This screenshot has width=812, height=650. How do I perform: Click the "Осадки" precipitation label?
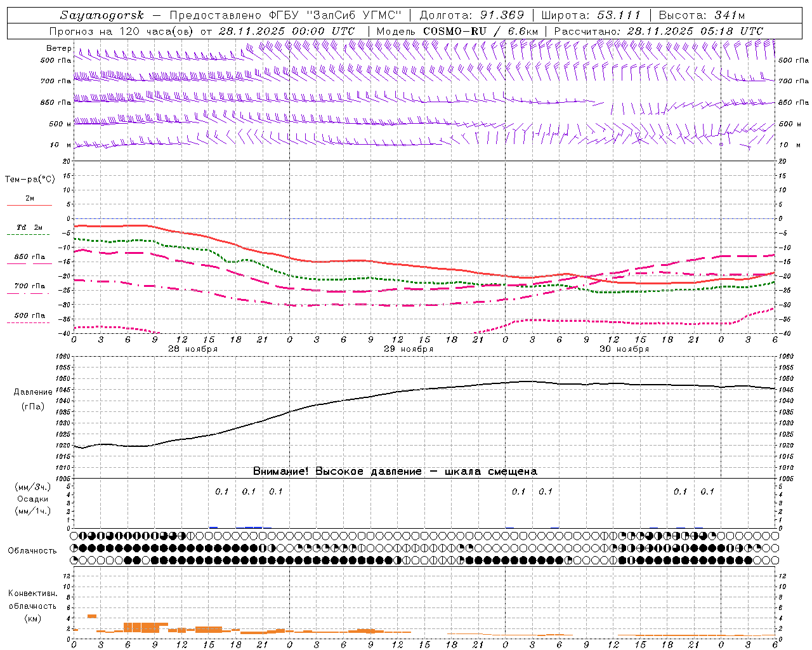tap(33, 499)
